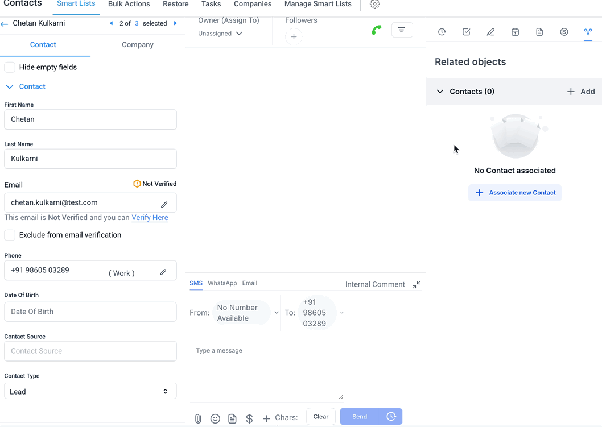Open the emoji picker
This screenshot has width=602, height=427.
[215, 418]
